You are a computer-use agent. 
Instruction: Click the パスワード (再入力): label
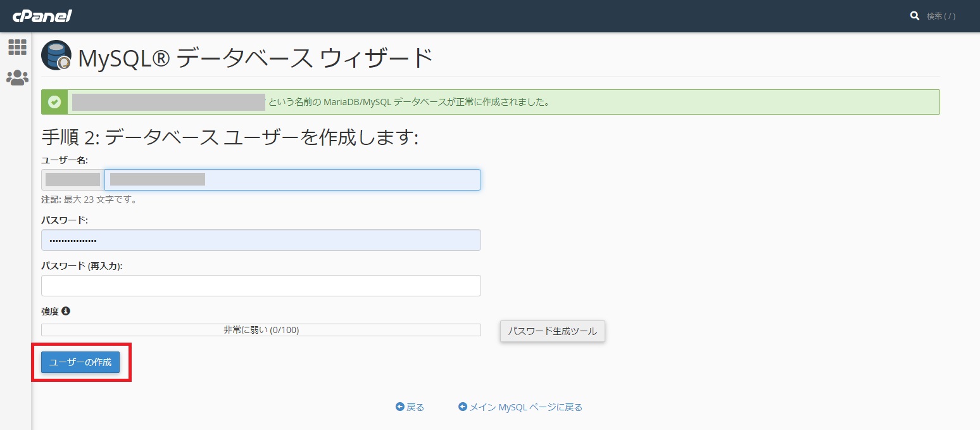pos(82,266)
